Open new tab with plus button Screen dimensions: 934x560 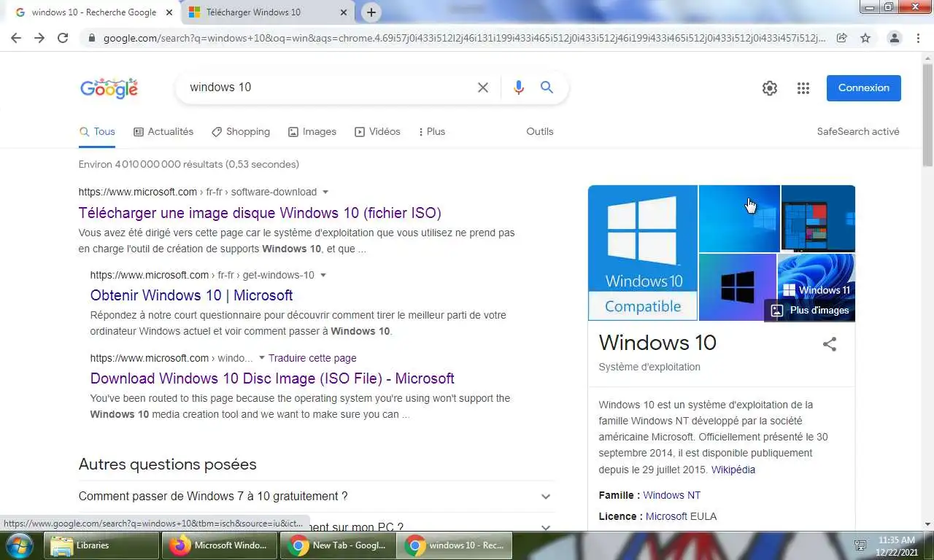click(371, 12)
